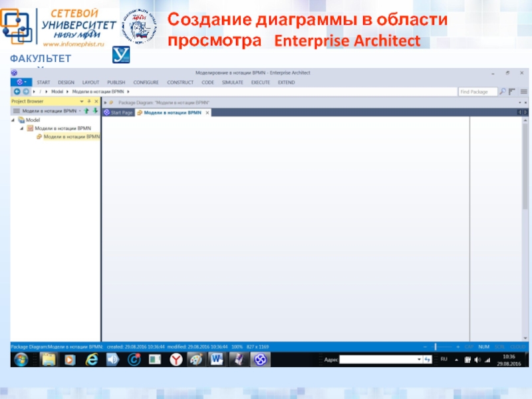Open the CONSTRUCT ribbon tab
Image resolution: width=532 pixels, height=399 pixels.
point(180,82)
